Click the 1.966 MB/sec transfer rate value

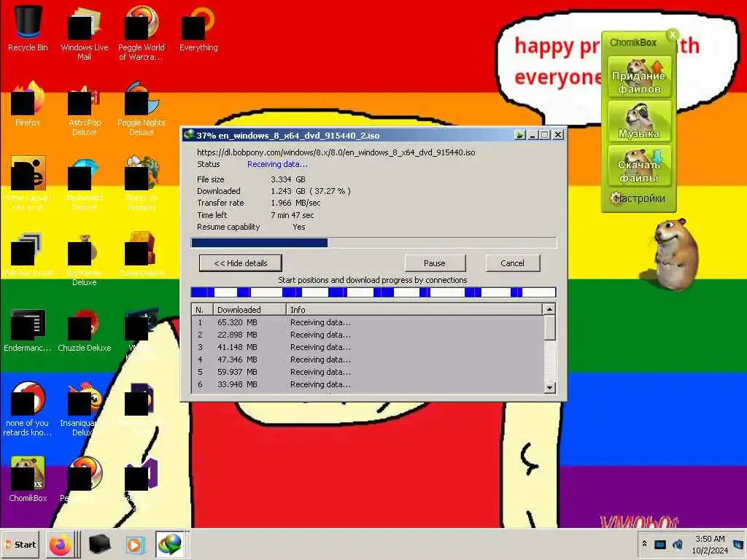pos(295,203)
